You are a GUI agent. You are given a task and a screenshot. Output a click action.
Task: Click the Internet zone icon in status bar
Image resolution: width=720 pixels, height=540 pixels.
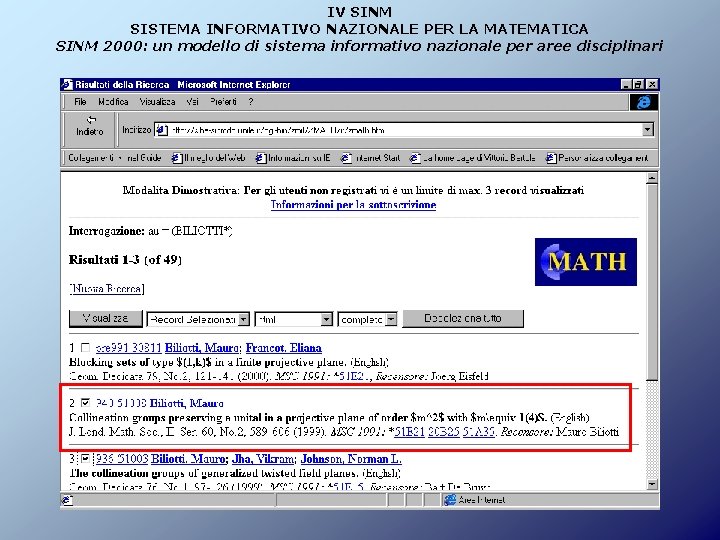point(450,500)
